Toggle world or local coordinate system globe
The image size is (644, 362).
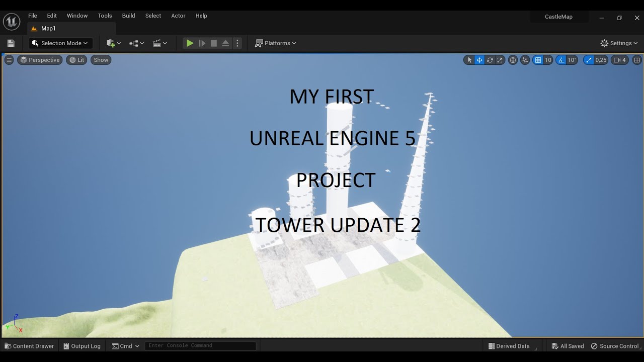click(x=513, y=60)
